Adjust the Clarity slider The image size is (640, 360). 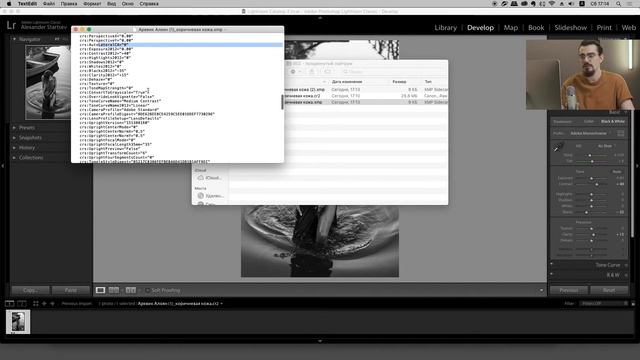pyautogui.click(x=593, y=235)
